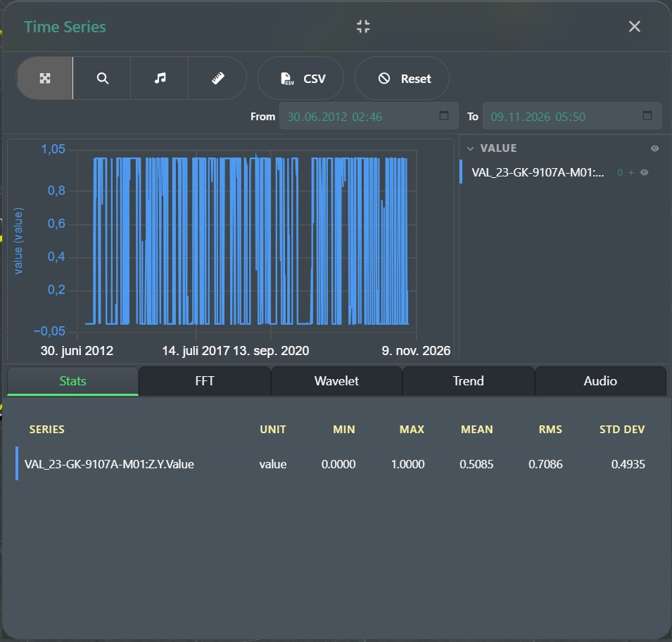Click the value (value) y-axis label
672x642 pixels.
coord(18,240)
